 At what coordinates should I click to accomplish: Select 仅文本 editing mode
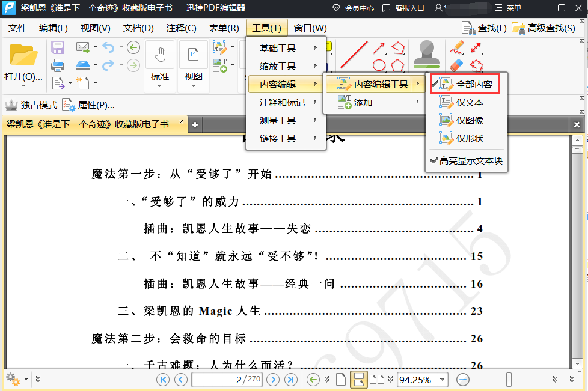[x=466, y=102]
